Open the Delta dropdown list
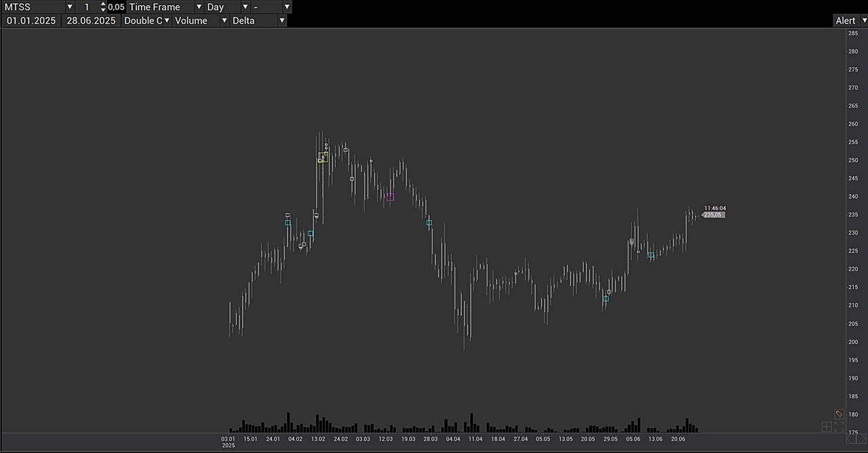868x453 pixels. (281, 20)
